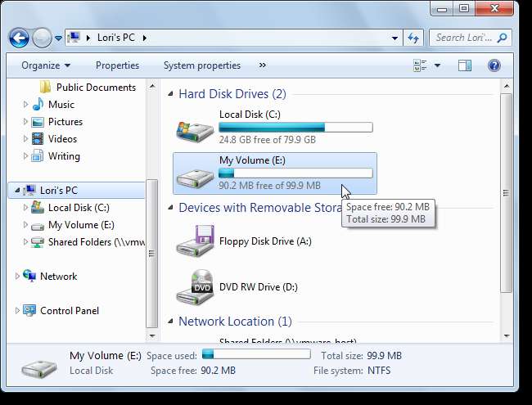Toggle the preview pane
The width and height of the screenshot is (532, 405).
click(465, 65)
